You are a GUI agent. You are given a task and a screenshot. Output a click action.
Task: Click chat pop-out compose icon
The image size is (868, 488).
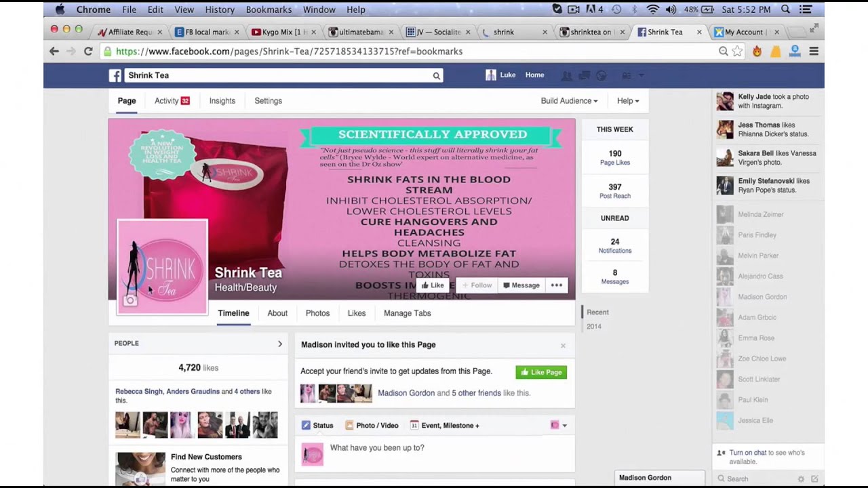tap(814, 479)
